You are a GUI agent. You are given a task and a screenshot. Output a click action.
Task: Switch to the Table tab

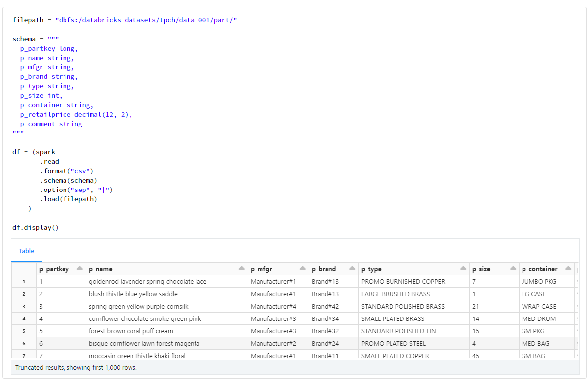click(x=26, y=251)
